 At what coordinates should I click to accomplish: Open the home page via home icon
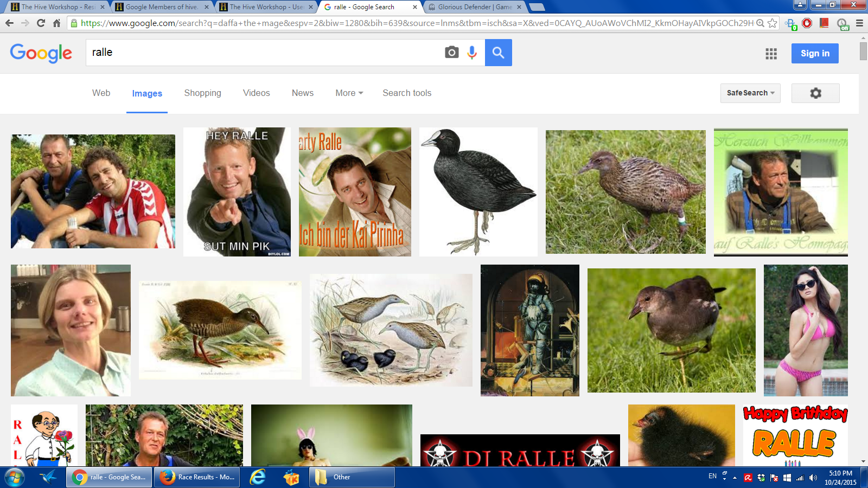56,23
